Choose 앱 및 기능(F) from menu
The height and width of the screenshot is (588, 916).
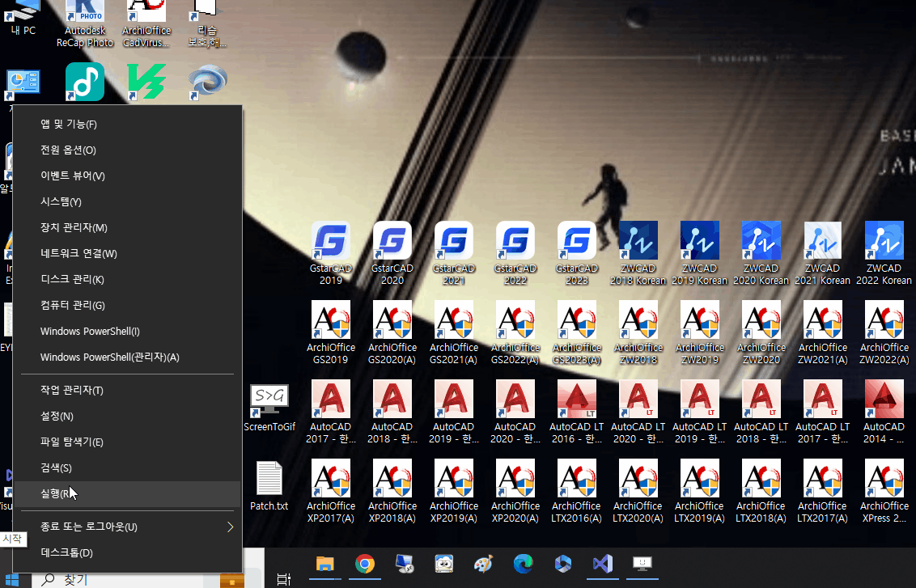pos(127,124)
